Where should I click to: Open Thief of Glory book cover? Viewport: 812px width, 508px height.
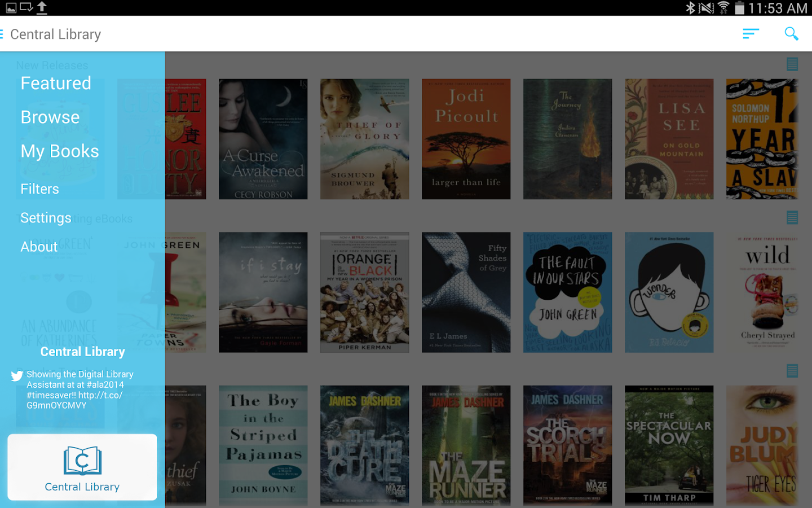(x=365, y=139)
